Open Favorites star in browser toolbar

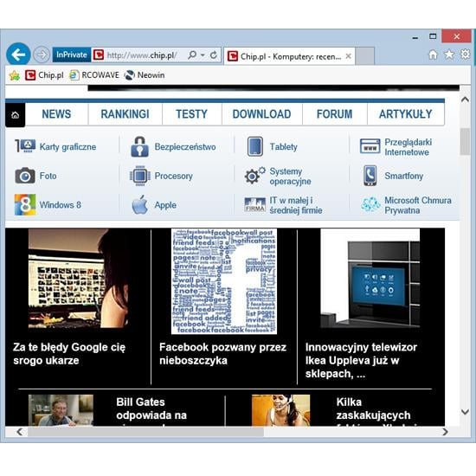pos(449,55)
